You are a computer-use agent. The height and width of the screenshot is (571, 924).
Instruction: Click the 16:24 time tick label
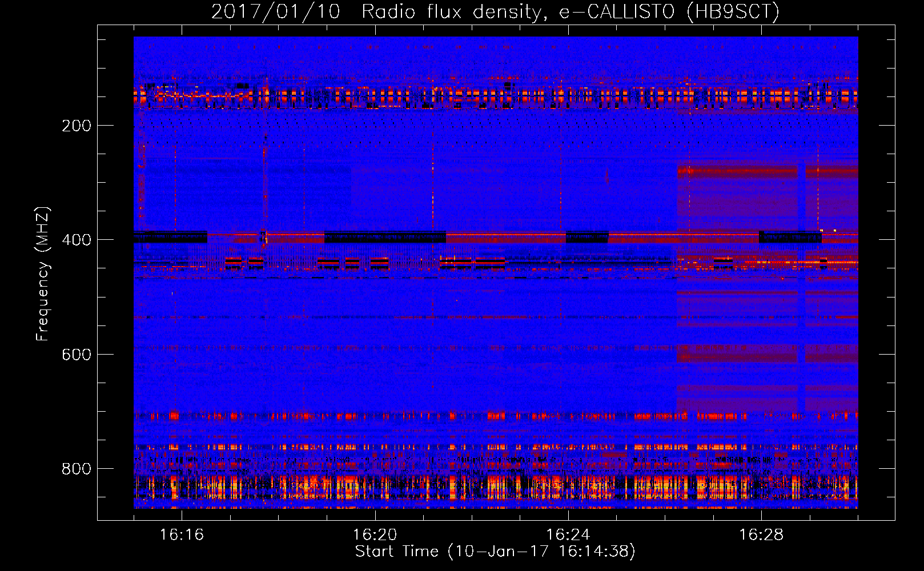coord(568,535)
